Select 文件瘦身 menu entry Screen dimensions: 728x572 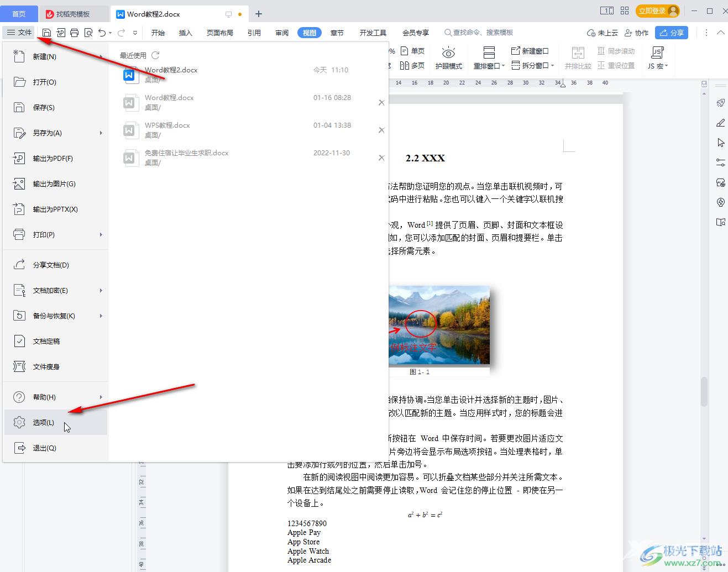pos(56,366)
